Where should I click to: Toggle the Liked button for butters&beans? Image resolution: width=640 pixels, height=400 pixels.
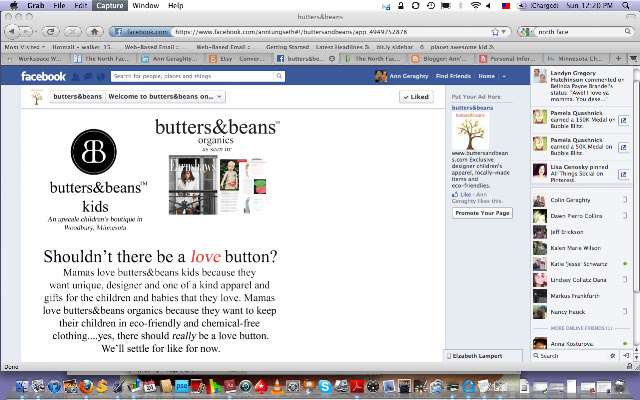point(416,97)
